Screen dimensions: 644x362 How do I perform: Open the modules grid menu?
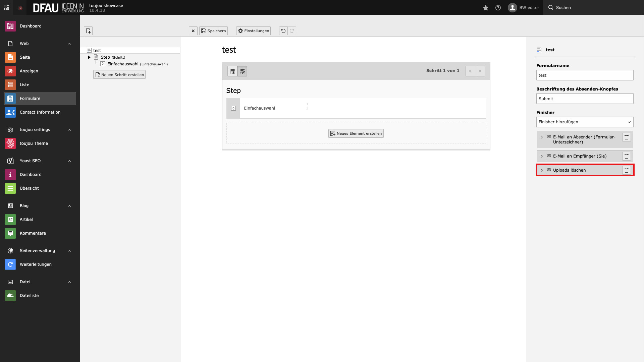coord(6,7)
